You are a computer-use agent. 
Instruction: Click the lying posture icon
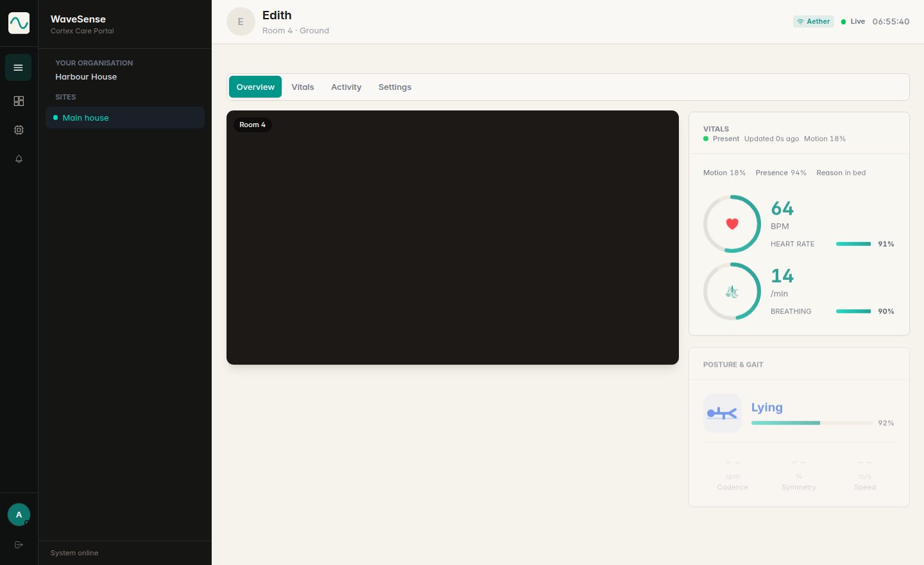click(723, 413)
